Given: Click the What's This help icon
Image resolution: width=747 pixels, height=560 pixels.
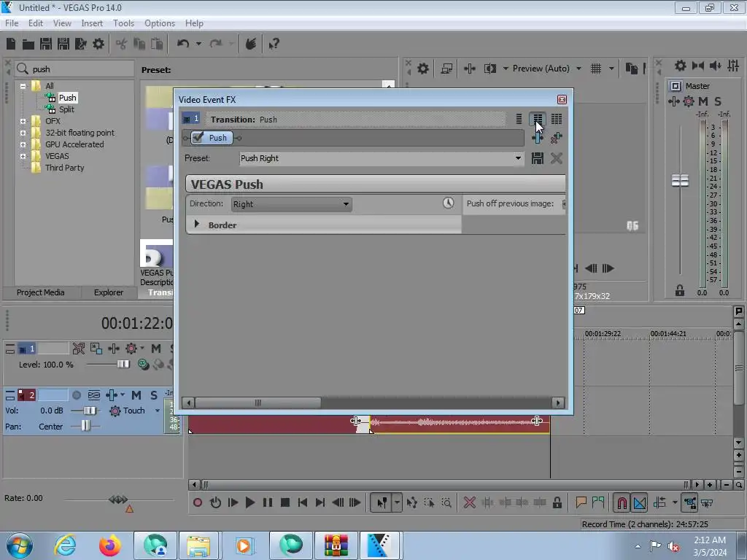Looking at the screenshot, I should click(274, 44).
